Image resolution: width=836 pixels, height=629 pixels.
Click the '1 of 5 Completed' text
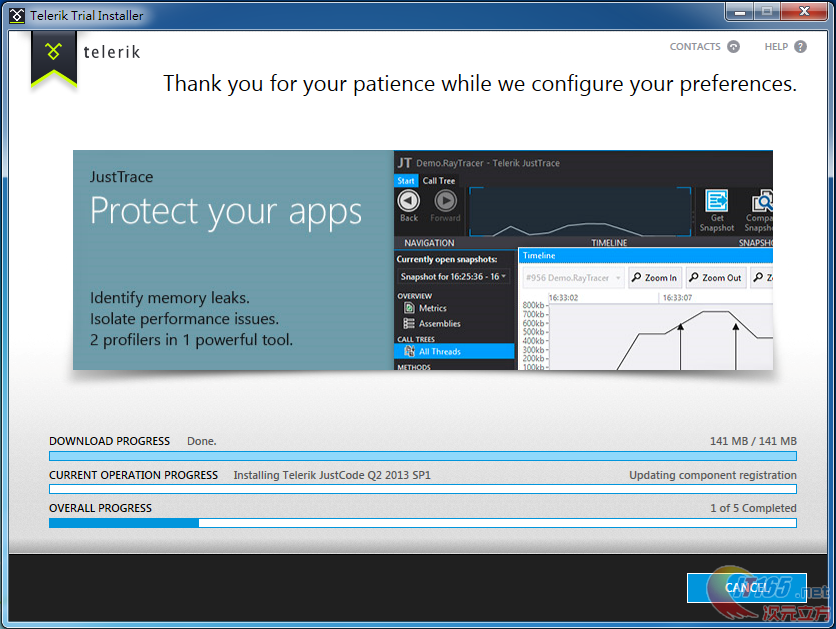point(753,508)
